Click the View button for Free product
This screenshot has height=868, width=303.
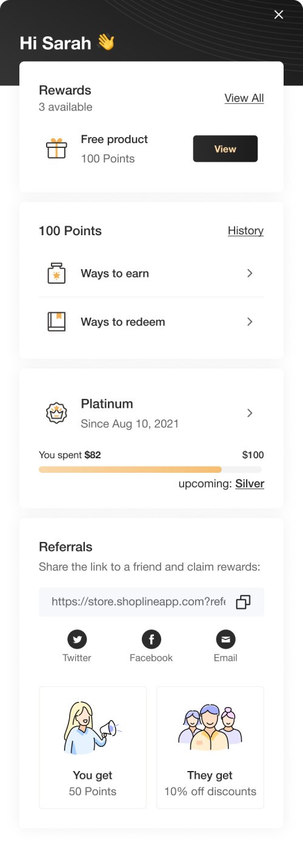tap(225, 149)
